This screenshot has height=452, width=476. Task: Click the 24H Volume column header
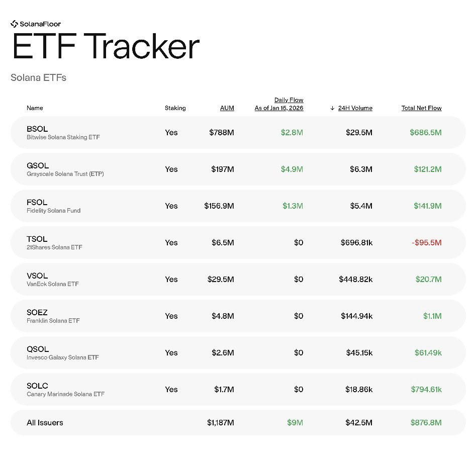click(355, 108)
